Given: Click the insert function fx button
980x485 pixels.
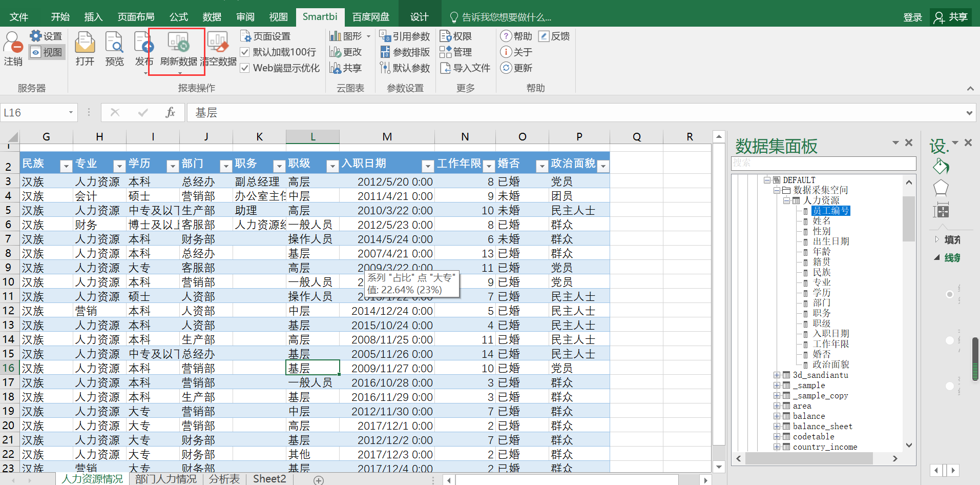Looking at the screenshot, I should point(171,112).
